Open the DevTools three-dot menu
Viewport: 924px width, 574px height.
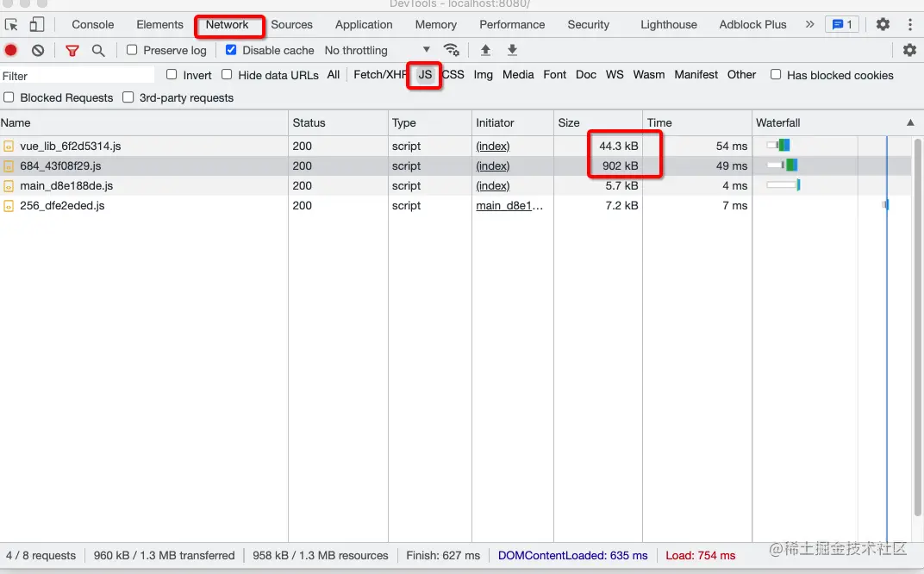910,24
